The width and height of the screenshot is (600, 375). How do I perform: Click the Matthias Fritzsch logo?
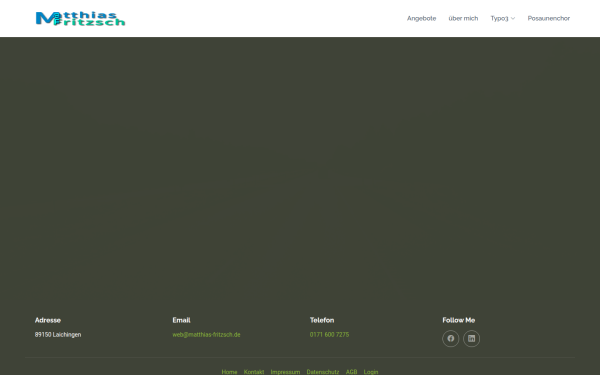pyautogui.click(x=80, y=19)
